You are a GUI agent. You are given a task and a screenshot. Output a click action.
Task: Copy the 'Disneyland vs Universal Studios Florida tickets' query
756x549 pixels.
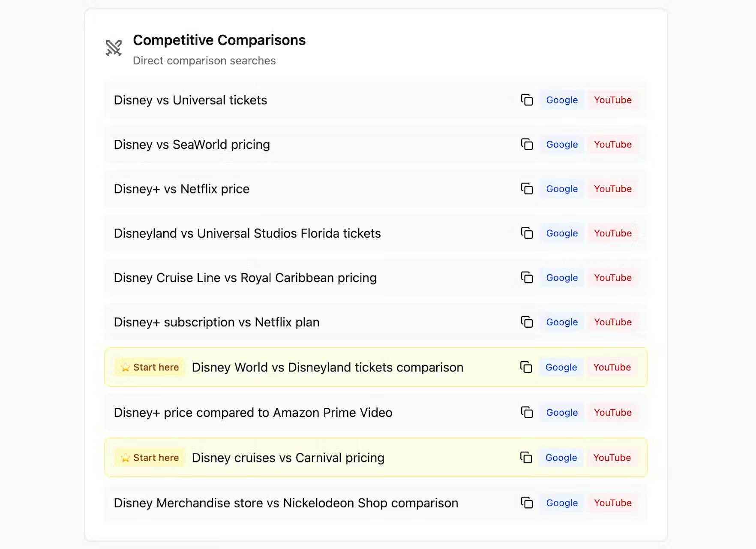pos(527,233)
